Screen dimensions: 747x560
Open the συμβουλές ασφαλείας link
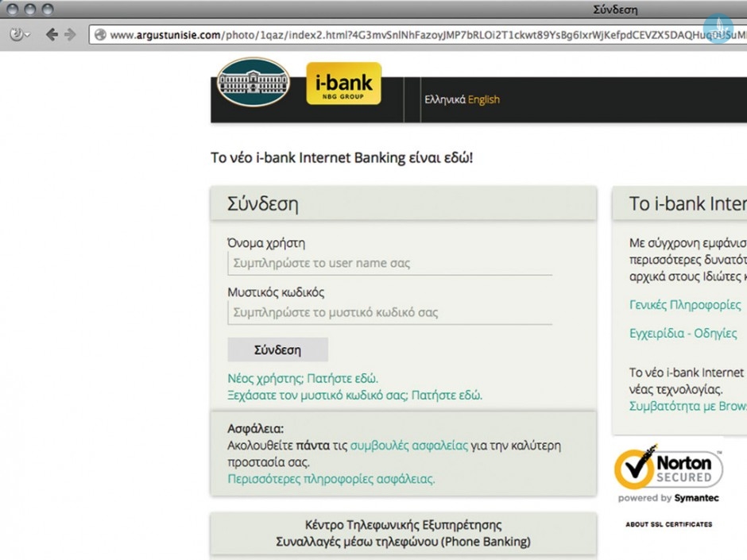pyautogui.click(x=409, y=446)
